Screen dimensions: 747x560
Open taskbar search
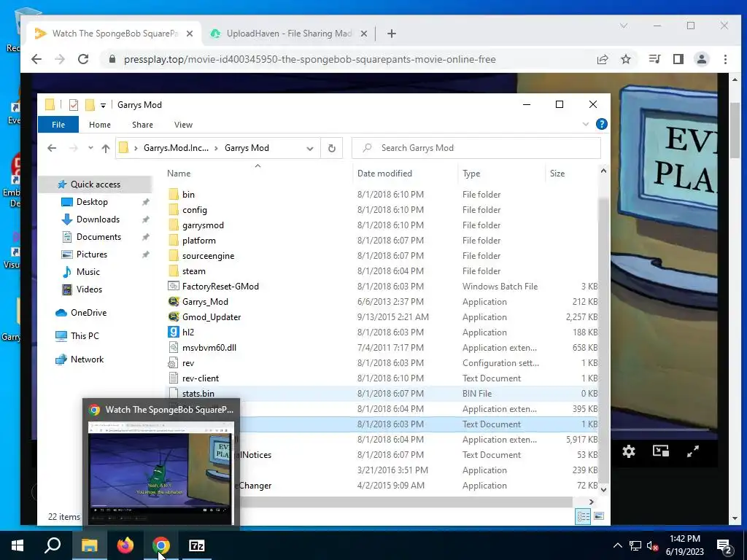(x=53, y=545)
